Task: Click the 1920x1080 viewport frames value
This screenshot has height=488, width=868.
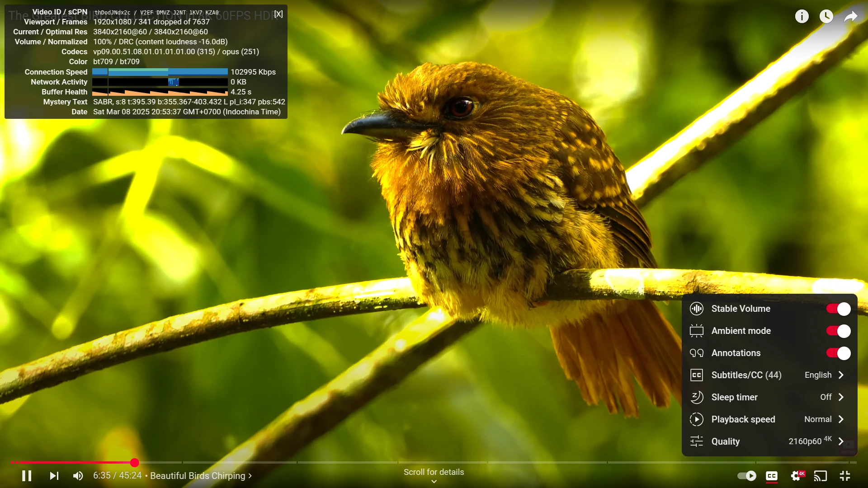Action: (151, 22)
